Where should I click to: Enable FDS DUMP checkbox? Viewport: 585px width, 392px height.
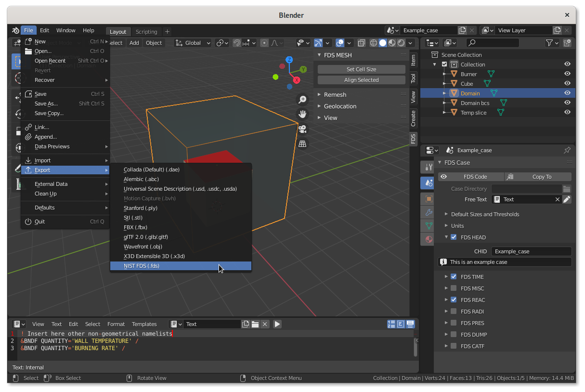coord(454,334)
